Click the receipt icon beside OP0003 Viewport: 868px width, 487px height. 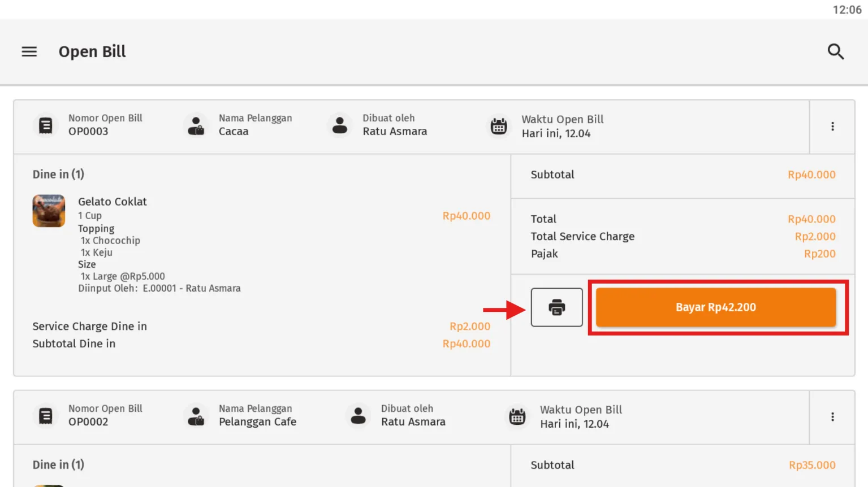pos(46,125)
